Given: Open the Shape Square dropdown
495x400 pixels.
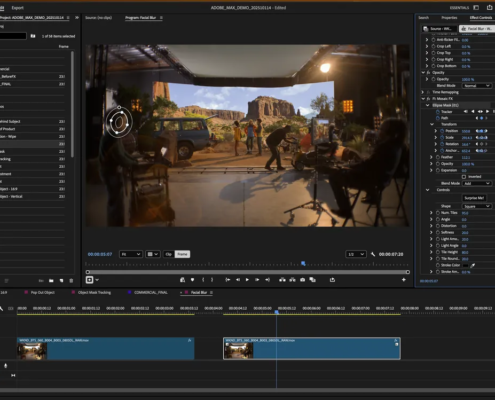Looking at the screenshot, I should point(477,206).
